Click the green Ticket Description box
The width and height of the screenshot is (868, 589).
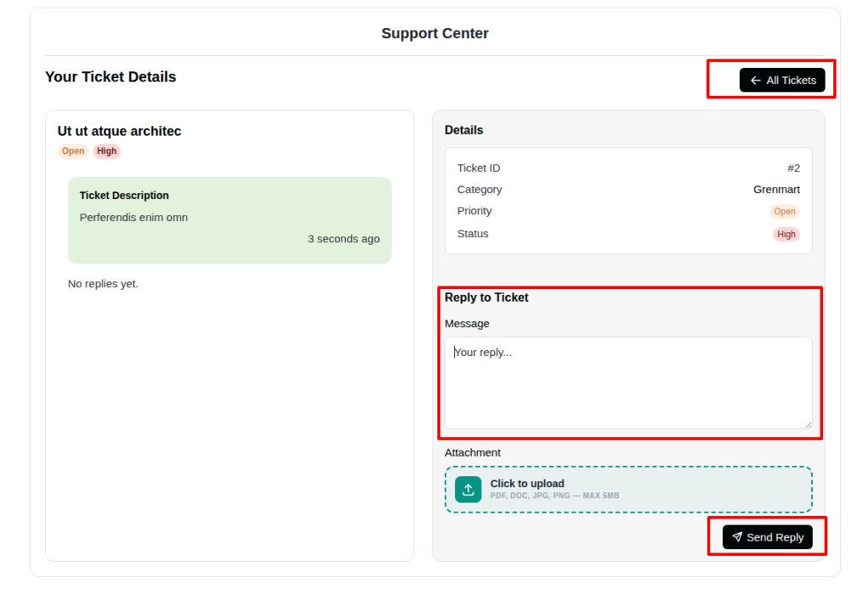(x=230, y=220)
